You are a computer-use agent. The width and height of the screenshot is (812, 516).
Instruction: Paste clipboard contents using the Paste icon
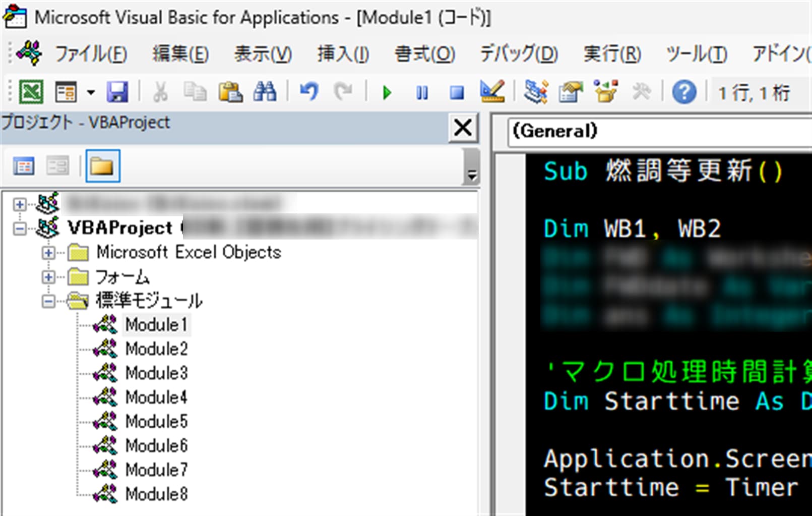[x=231, y=92]
